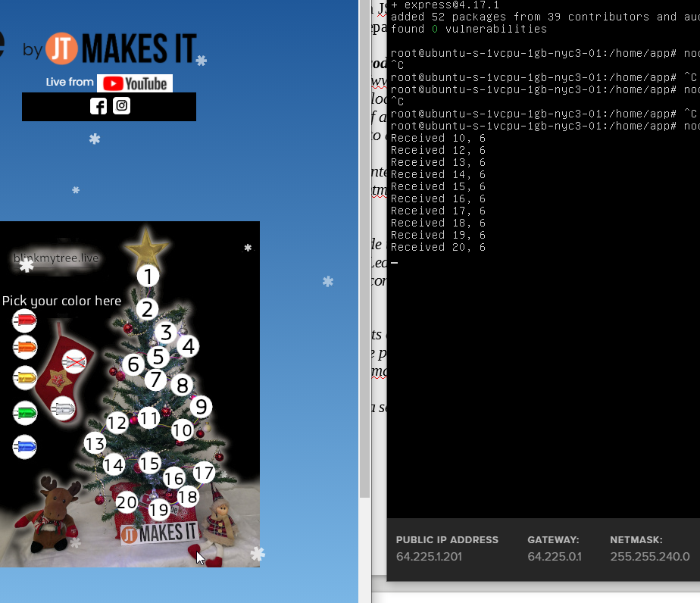Screen dimensions: 700x603
Task: Click bulb 1 at the tree top
Action: tap(148, 277)
